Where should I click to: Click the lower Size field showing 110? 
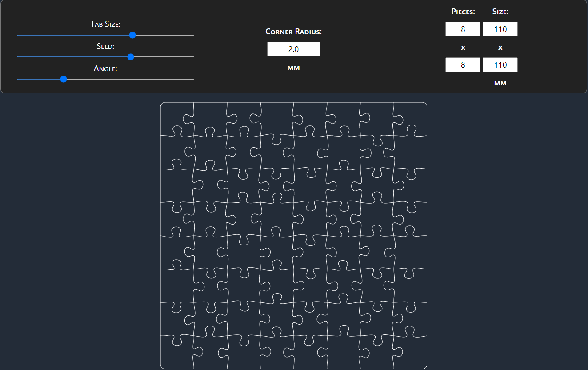coord(500,65)
